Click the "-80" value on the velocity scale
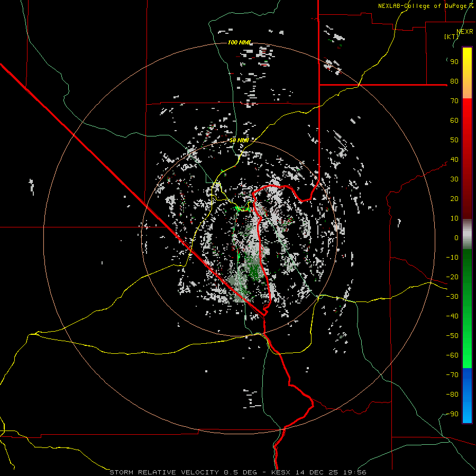 [x=452, y=395]
